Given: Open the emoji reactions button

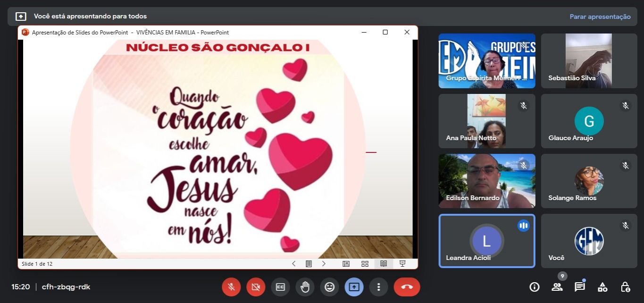Looking at the screenshot, I should pyautogui.click(x=329, y=287).
